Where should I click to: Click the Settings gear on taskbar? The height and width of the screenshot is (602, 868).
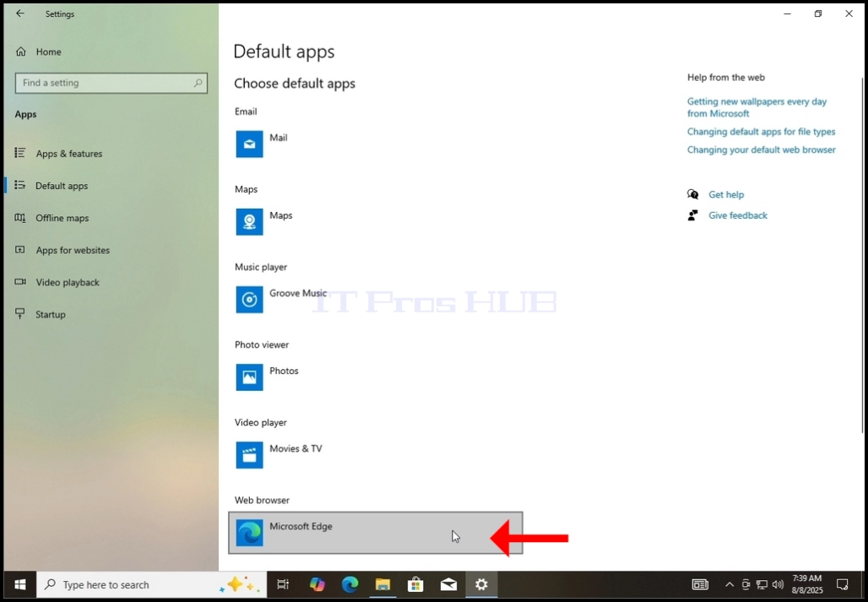(481, 584)
